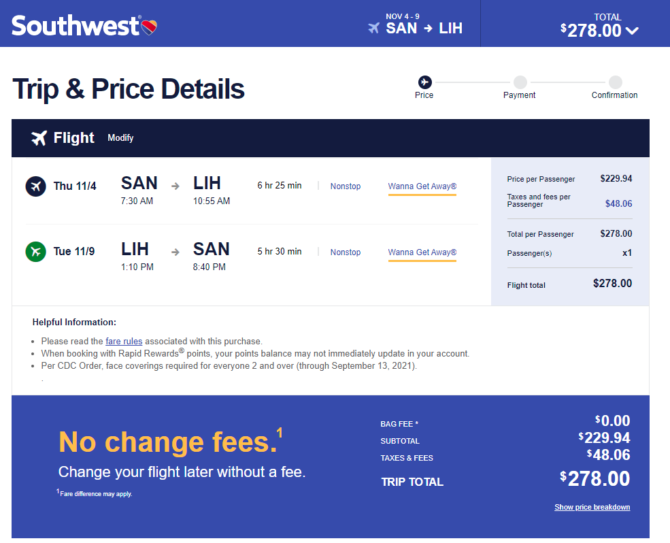The width and height of the screenshot is (670, 543).
Task: Open Wanna Get Away fare for returning flight
Action: click(x=422, y=252)
